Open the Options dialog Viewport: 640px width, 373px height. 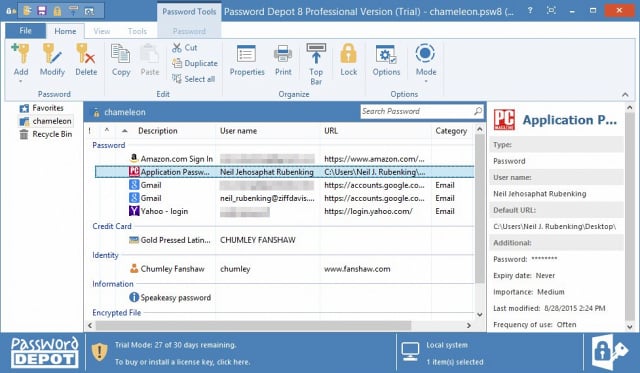pos(386,60)
